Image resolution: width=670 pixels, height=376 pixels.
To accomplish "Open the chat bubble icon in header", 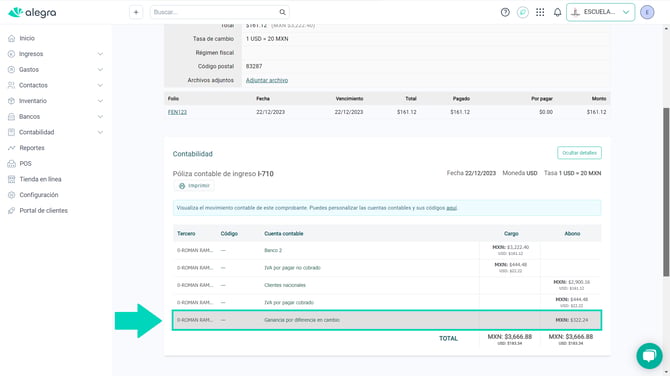I will [x=523, y=12].
